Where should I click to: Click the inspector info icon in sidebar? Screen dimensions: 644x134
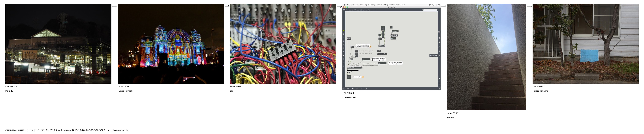click(439, 38)
